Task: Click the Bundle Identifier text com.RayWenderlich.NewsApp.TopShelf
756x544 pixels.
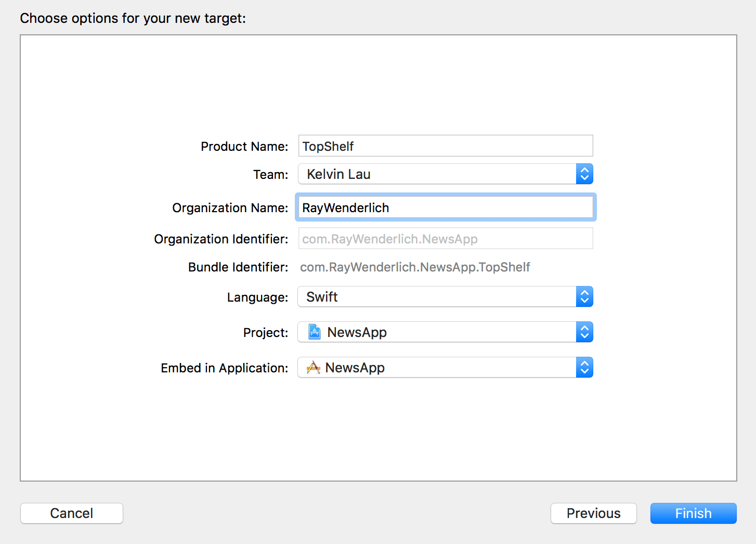Action: pyautogui.click(x=415, y=267)
